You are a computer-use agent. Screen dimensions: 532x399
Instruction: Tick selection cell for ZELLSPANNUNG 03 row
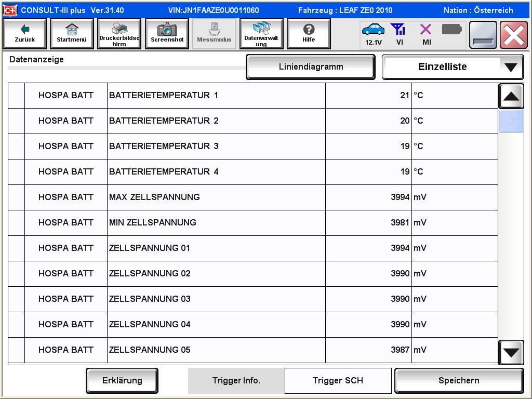[x=17, y=299]
